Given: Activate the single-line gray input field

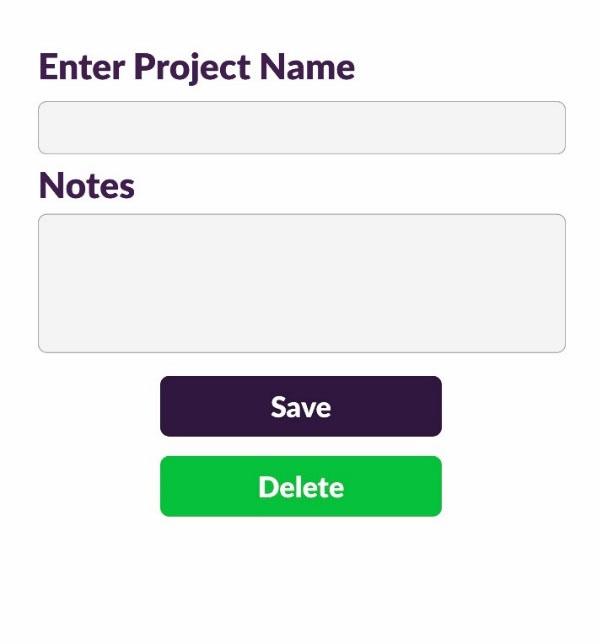Looking at the screenshot, I should pyautogui.click(x=301, y=128).
